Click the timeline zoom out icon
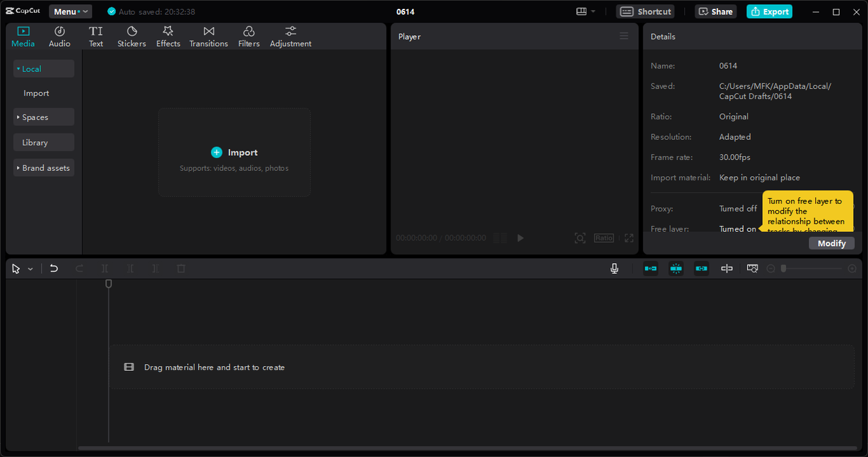 (x=771, y=269)
